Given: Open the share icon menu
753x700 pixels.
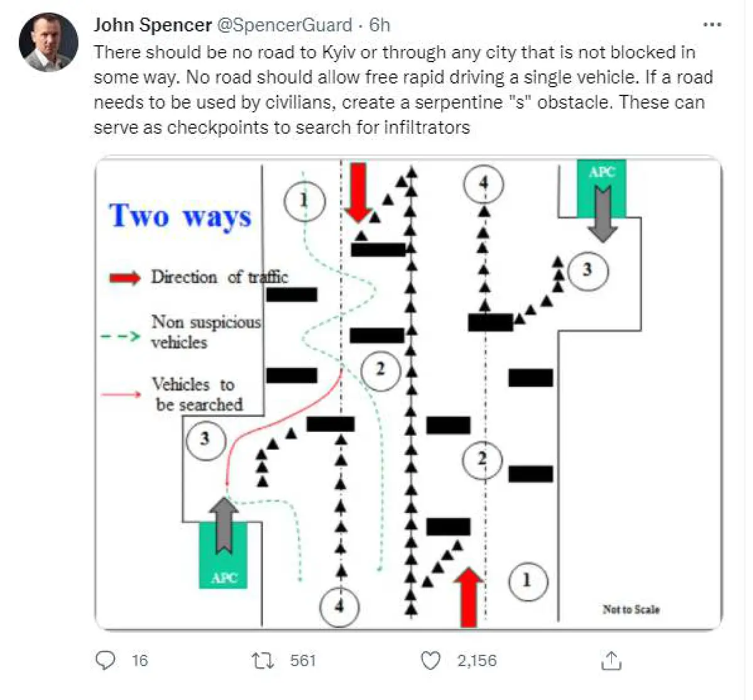Looking at the screenshot, I should [611, 660].
